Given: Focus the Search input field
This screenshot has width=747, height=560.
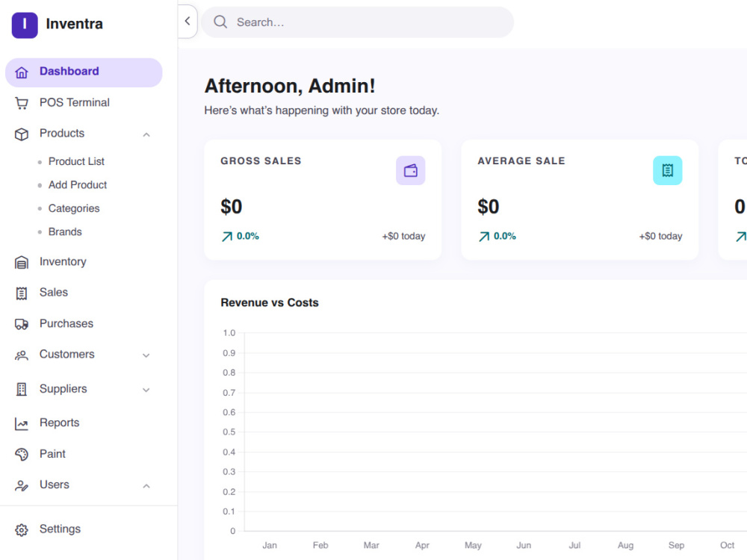Looking at the screenshot, I should pos(357,22).
